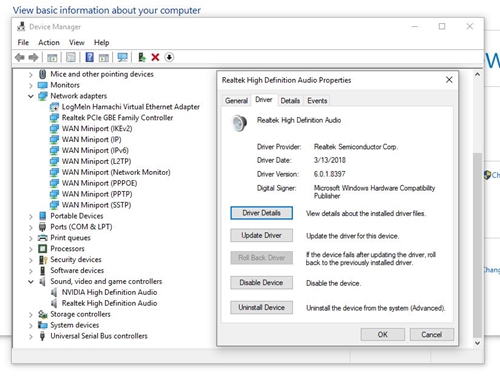This screenshot has width=500, height=377.
Task: Expand the Storage controllers category
Action: (x=31, y=315)
